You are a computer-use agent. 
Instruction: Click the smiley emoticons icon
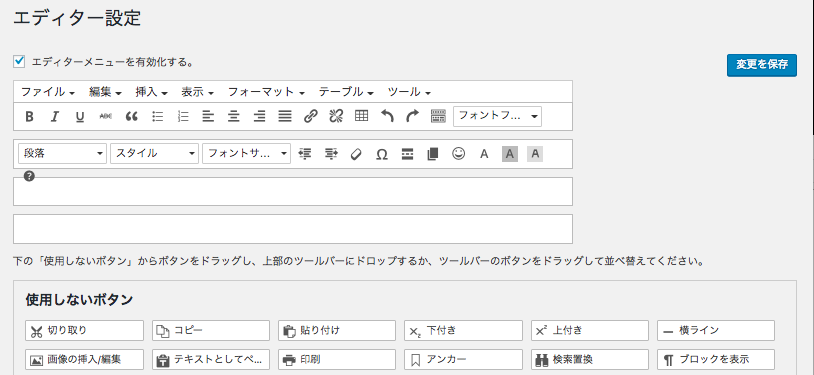tap(458, 154)
